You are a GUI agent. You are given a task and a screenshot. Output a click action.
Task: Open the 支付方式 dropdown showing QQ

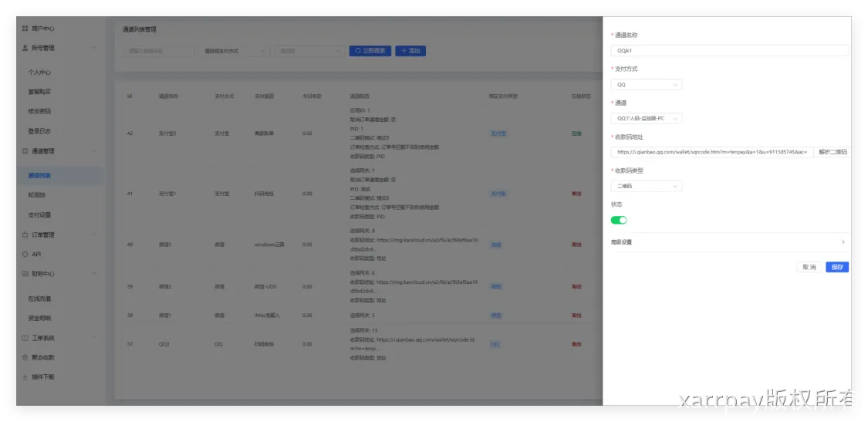(647, 85)
